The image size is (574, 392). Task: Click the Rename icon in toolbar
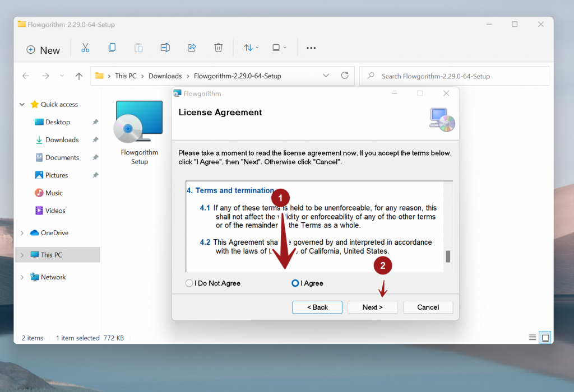tap(165, 48)
